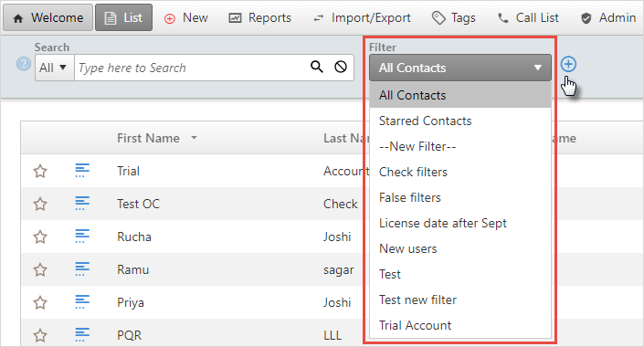Open the details icon for Rucha row
Screen dimensions: 644x347
point(82,237)
